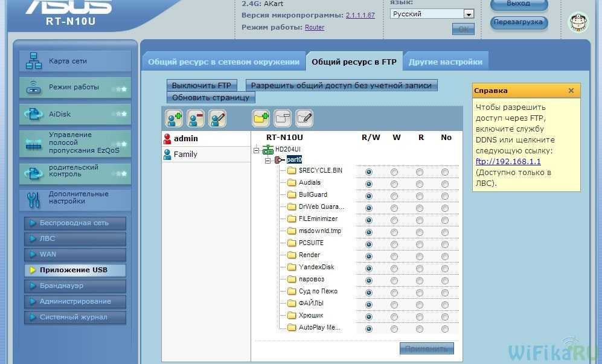
Task: Open the Беспроводная сеть submenu
Action: click(75, 223)
